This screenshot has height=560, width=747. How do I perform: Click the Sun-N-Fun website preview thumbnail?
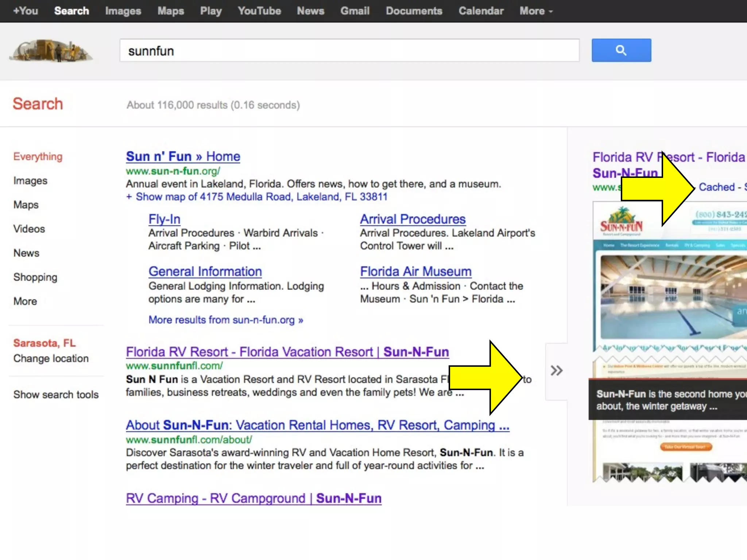click(x=670, y=295)
